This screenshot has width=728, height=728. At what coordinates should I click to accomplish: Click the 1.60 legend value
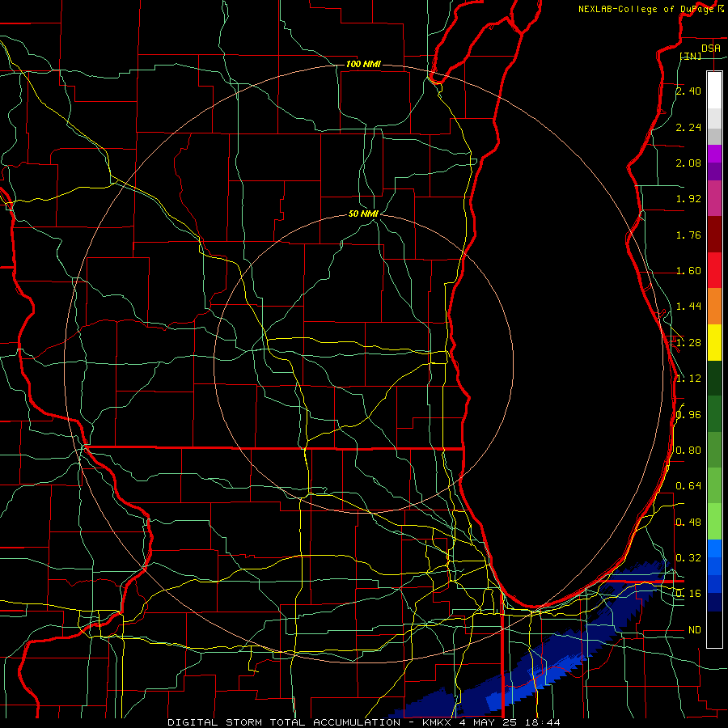(x=688, y=271)
